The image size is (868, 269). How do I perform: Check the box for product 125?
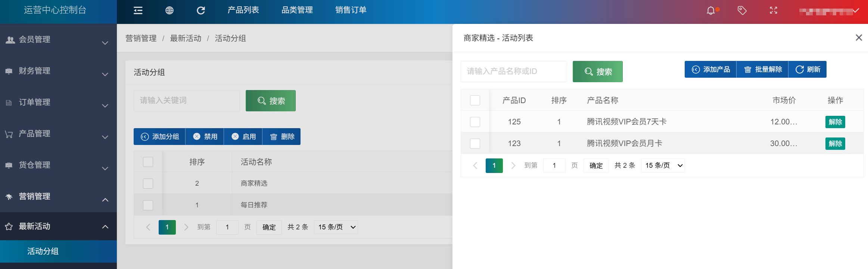(475, 122)
